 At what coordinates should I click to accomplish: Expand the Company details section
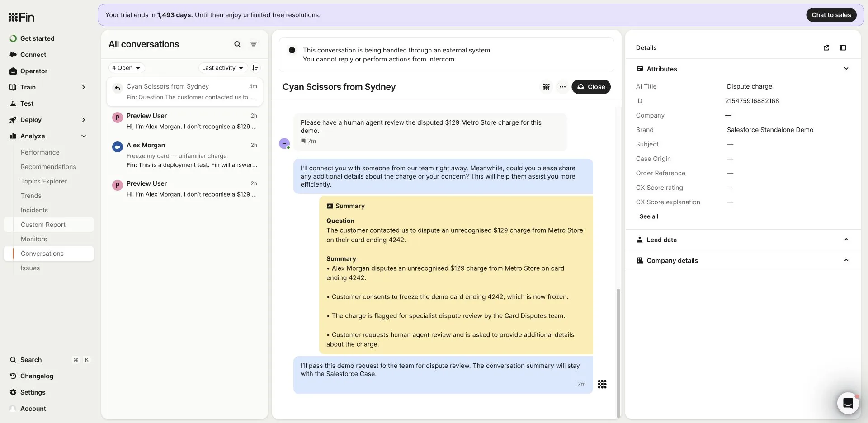click(846, 260)
